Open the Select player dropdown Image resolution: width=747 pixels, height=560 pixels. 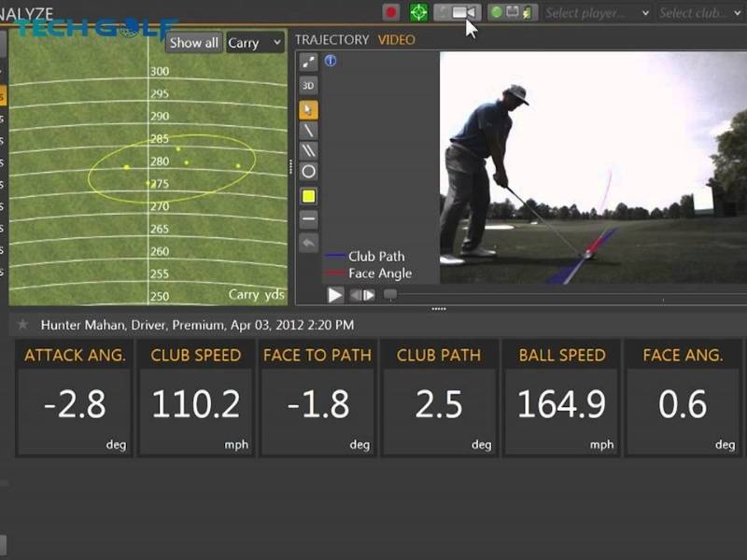[596, 13]
